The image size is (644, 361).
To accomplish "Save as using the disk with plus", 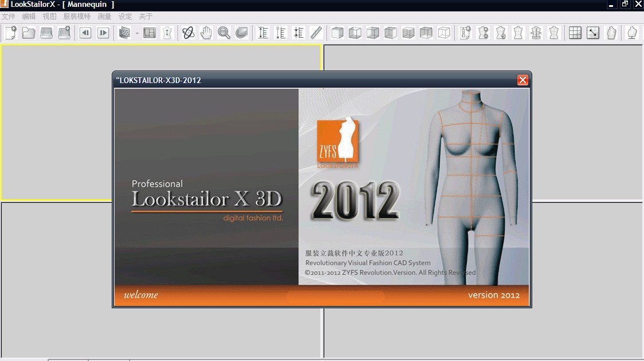I will pyautogui.click(x=64, y=33).
